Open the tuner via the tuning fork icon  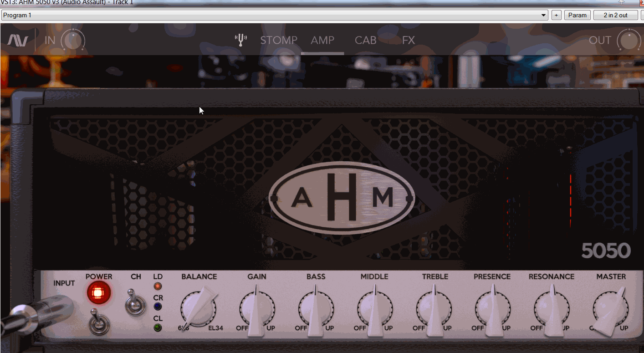click(x=240, y=40)
